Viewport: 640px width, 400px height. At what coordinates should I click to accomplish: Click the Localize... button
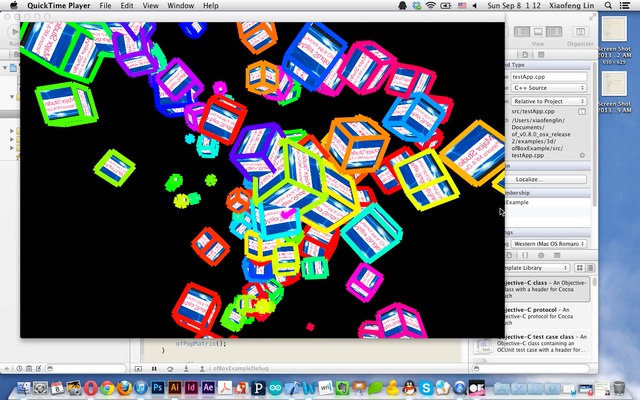click(546, 179)
